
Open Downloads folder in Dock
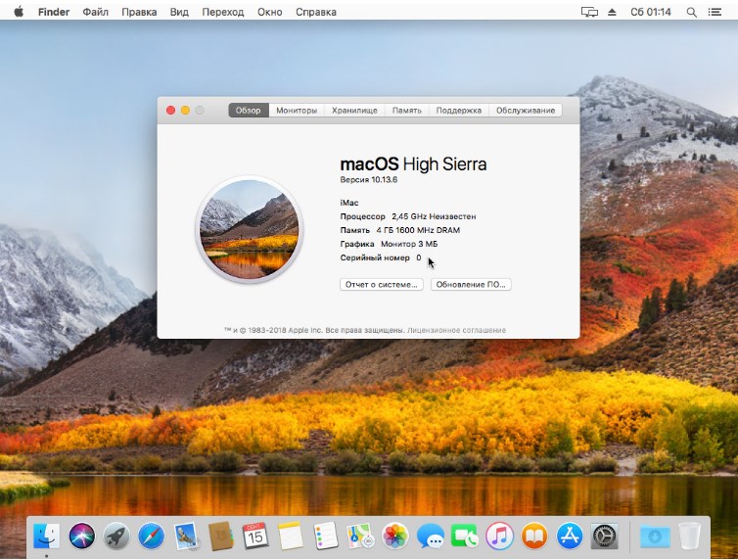tap(655, 536)
